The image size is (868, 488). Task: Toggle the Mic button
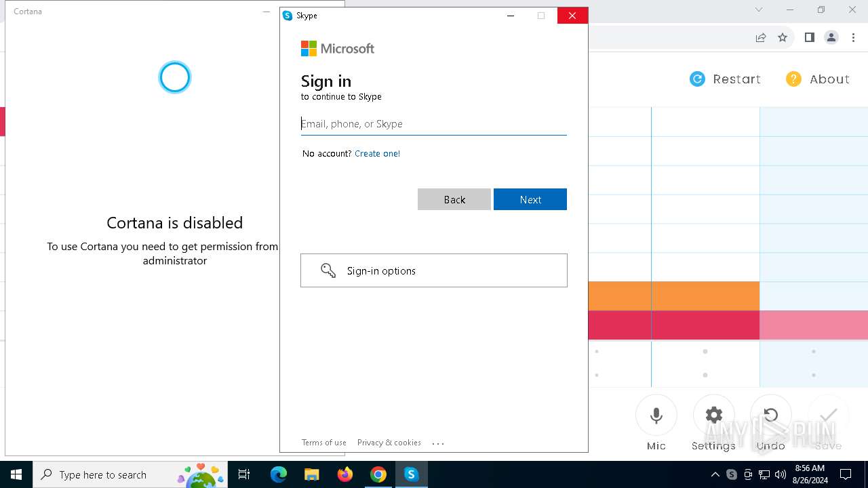coord(656,415)
